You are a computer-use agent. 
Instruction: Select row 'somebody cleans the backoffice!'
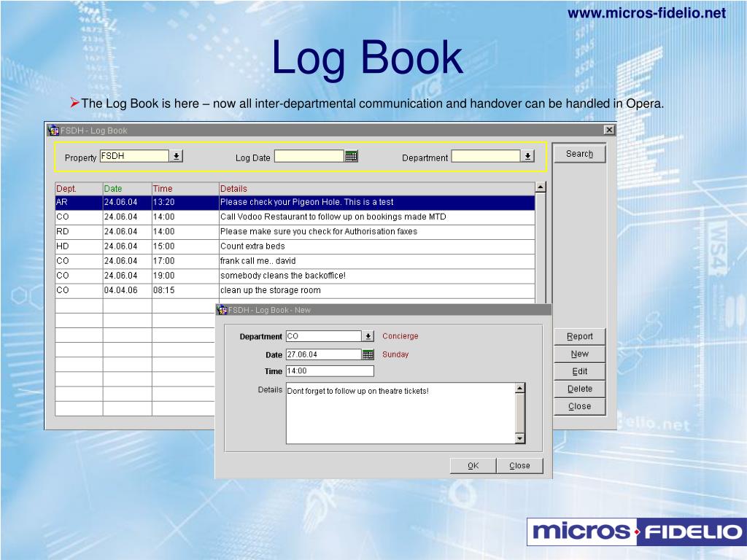coord(295,276)
